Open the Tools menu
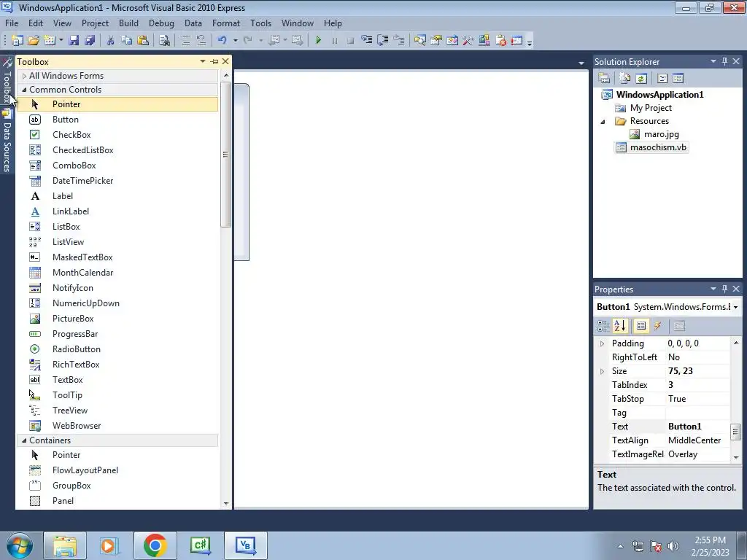 (260, 23)
